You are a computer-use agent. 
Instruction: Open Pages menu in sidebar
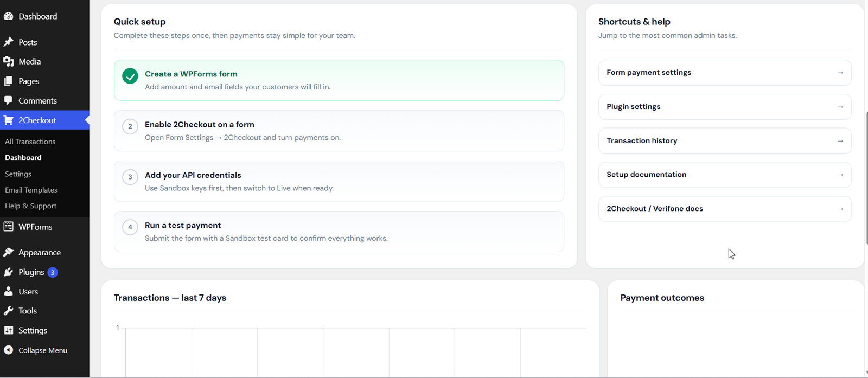tap(29, 81)
